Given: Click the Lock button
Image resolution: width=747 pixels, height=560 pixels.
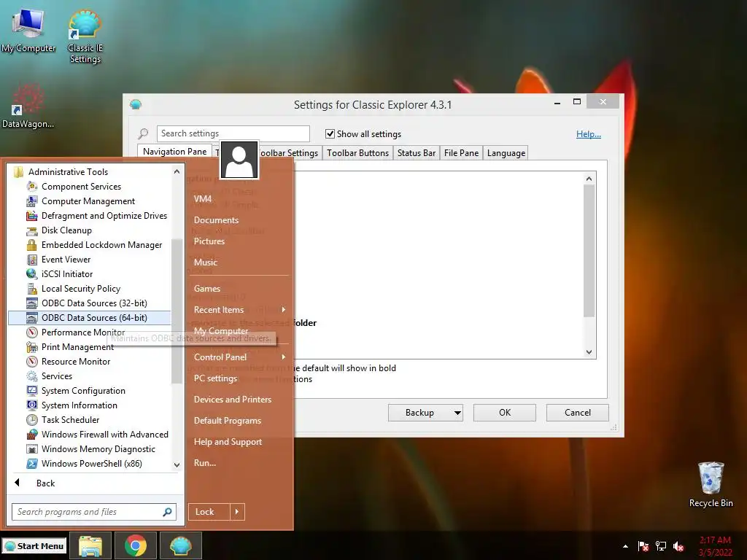Looking at the screenshot, I should pyautogui.click(x=209, y=512).
